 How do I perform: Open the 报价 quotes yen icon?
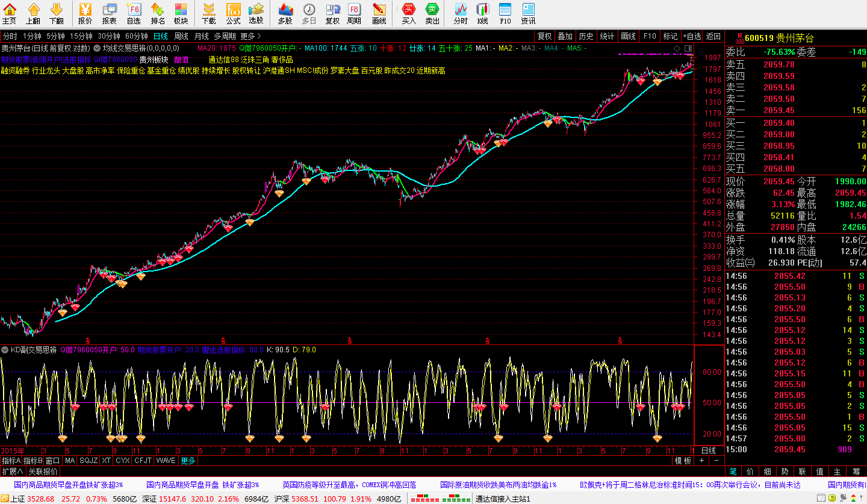85,13
